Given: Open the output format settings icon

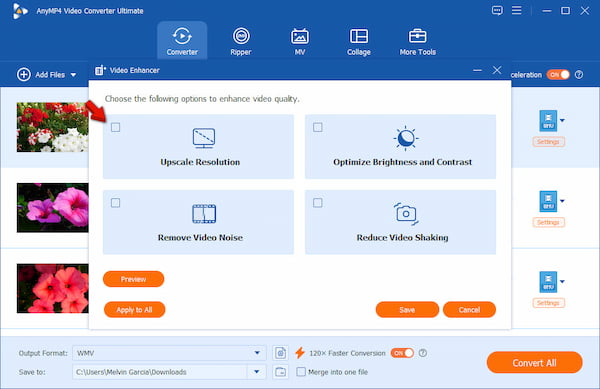Looking at the screenshot, I should tap(280, 353).
